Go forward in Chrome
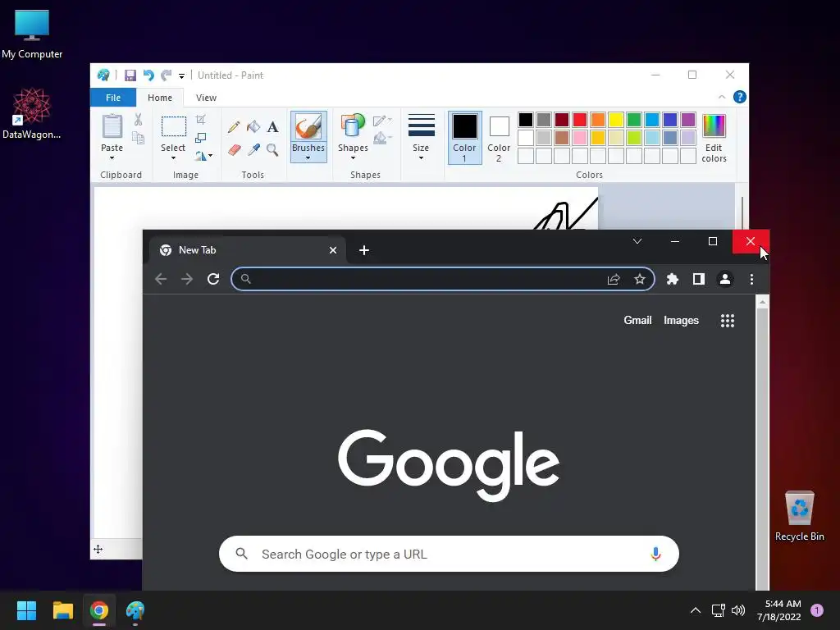This screenshot has width=840, height=630. [186, 279]
